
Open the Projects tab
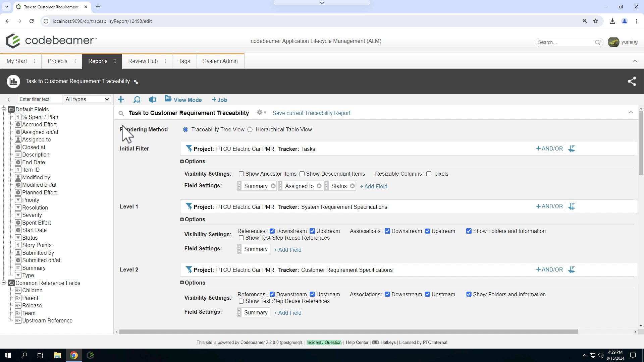57,61
